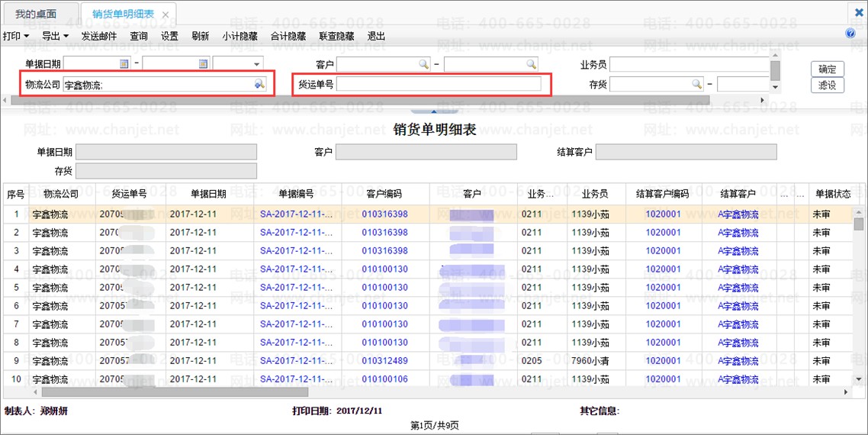
Task: Click the 货运单号 input field
Action: (439, 84)
